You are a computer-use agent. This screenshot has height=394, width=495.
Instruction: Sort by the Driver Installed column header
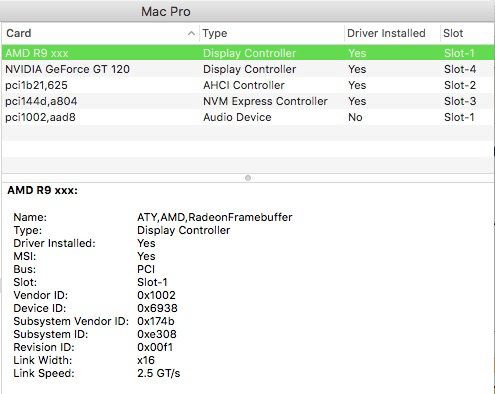tap(392, 33)
